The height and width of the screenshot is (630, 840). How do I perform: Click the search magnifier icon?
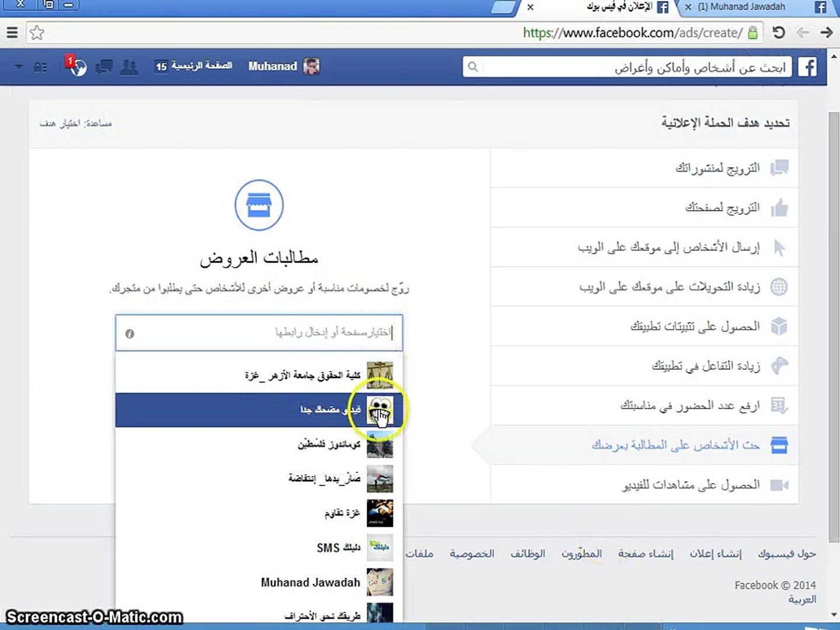pos(473,67)
